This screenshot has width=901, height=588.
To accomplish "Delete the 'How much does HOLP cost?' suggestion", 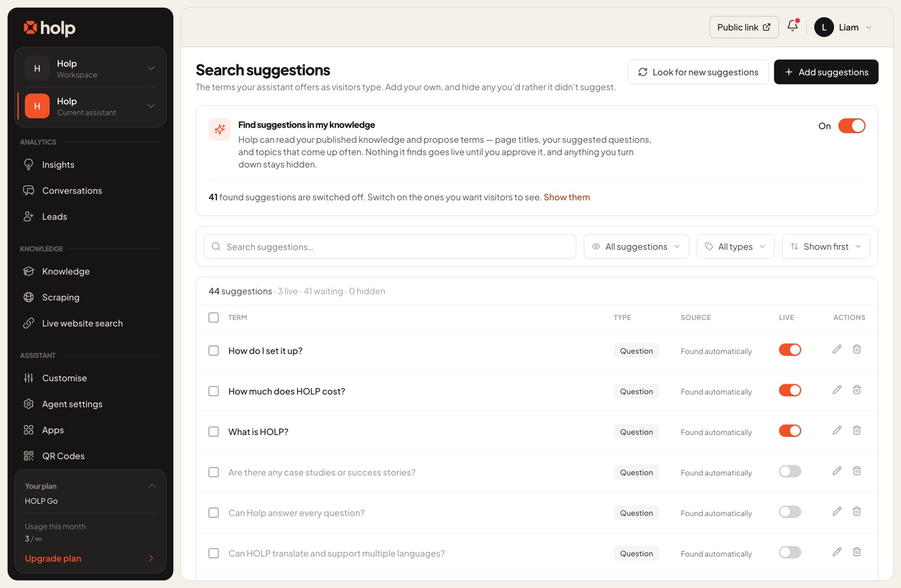I will (856, 390).
